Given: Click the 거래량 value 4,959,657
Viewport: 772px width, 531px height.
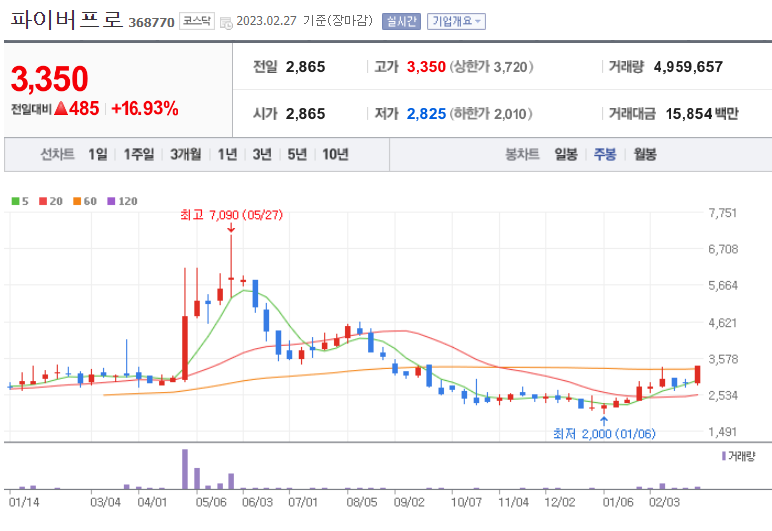Looking at the screenshot, I should [688, 67].
